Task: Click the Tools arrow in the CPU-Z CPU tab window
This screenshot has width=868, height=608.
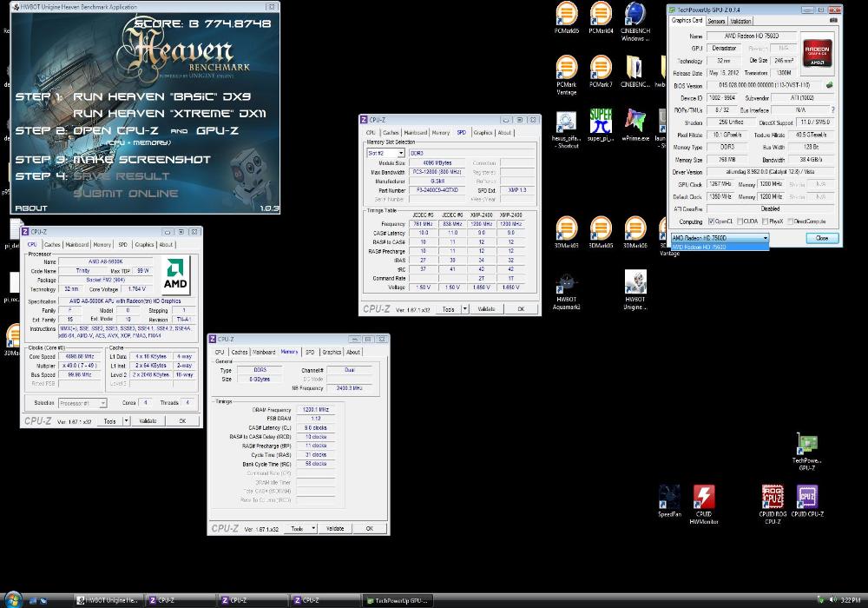Action: (126, 421)
